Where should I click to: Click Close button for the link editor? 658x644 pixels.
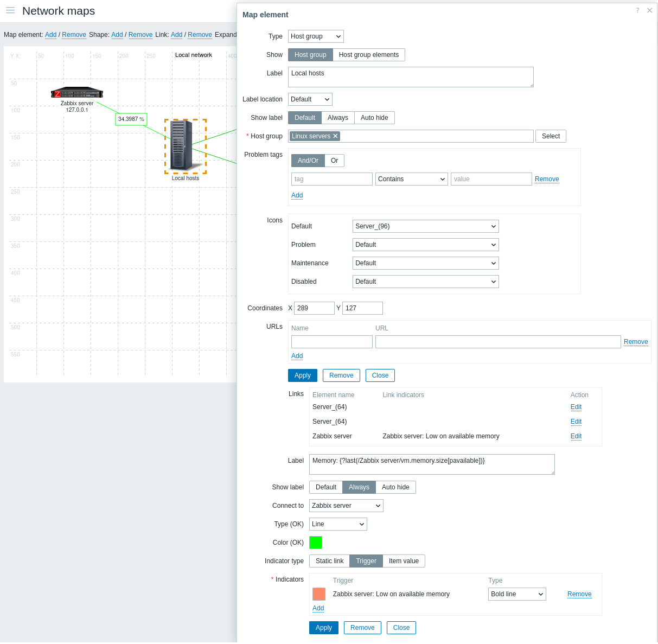[x=401, y=628]
